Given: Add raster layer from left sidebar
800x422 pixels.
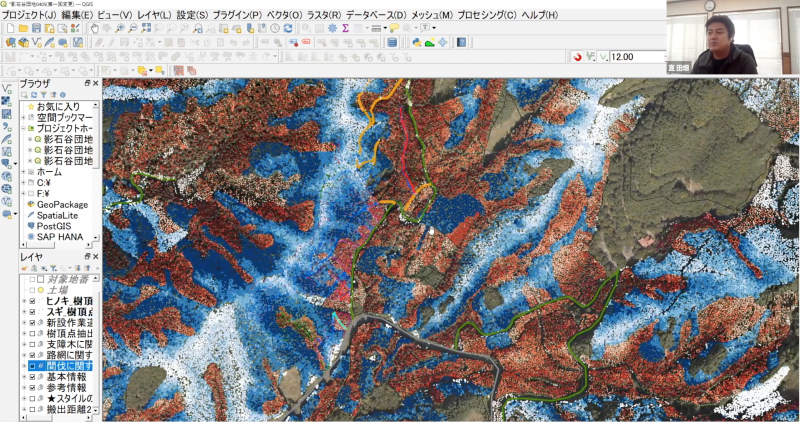Looking at the screenshot, I should pos(7,101).
